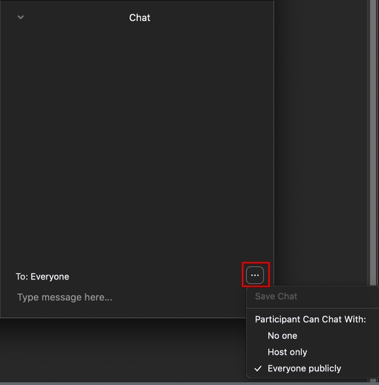Click the Everyone recipient name
Image resolution: width=379 pixels, height=385 pixels.
[50, 277]
